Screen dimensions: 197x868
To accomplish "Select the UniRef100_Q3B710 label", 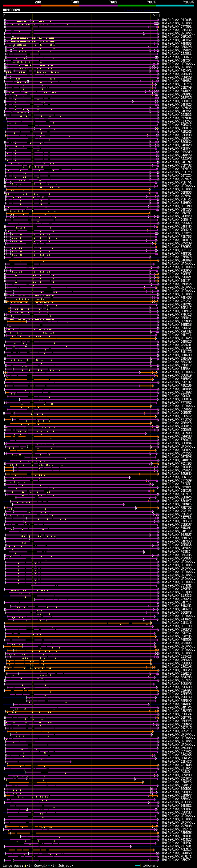I will [177, 84].
